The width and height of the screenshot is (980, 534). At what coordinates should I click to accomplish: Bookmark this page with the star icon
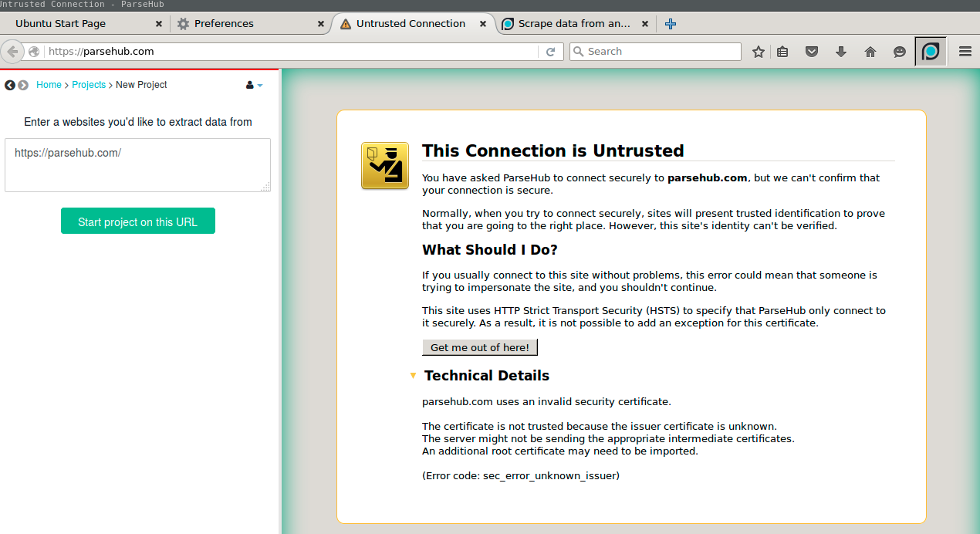click(x=759, y=52)
